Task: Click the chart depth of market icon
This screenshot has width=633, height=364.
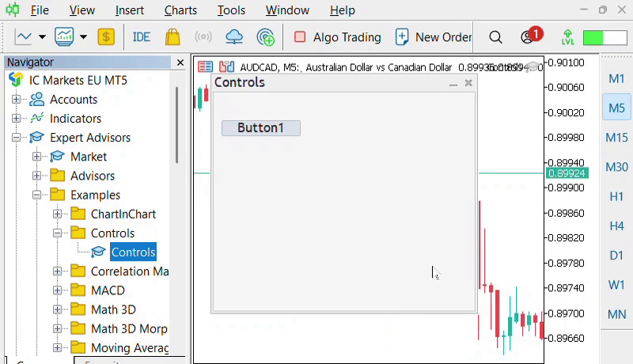Action: point(226,66)
